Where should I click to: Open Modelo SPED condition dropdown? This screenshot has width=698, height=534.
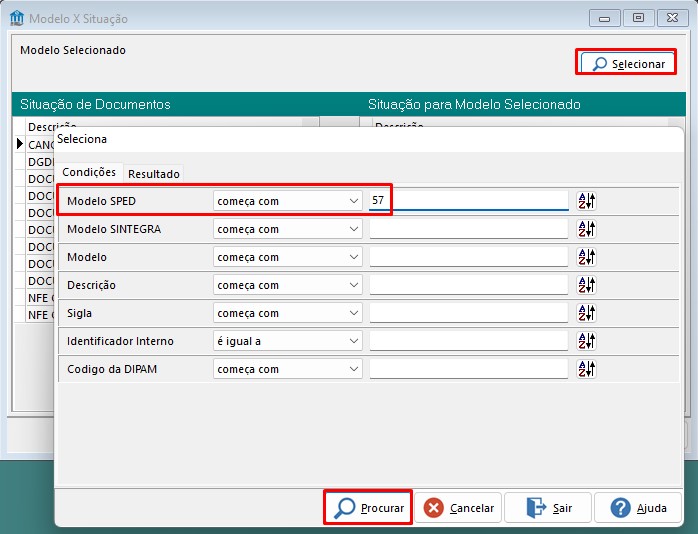[288, 201]
